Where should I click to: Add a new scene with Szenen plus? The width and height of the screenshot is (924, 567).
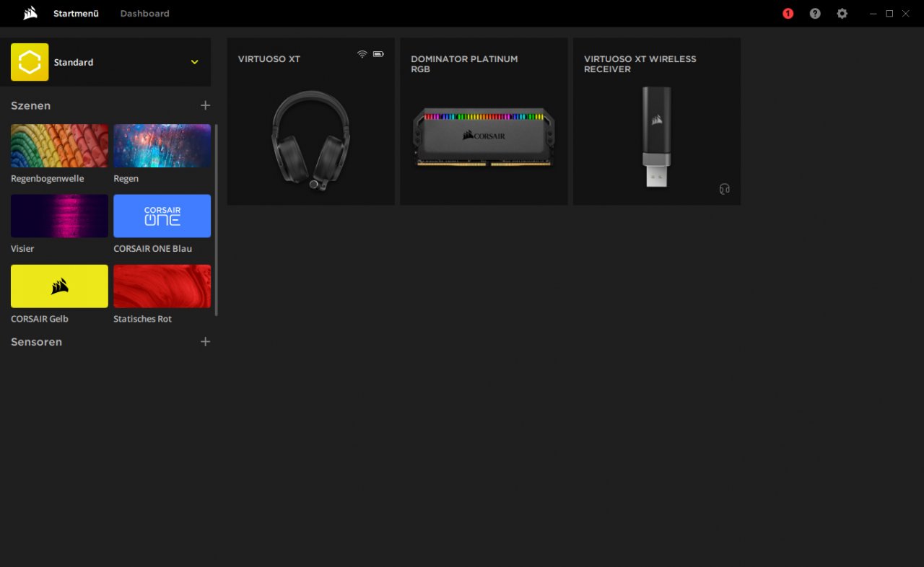(x=205, y=105)
